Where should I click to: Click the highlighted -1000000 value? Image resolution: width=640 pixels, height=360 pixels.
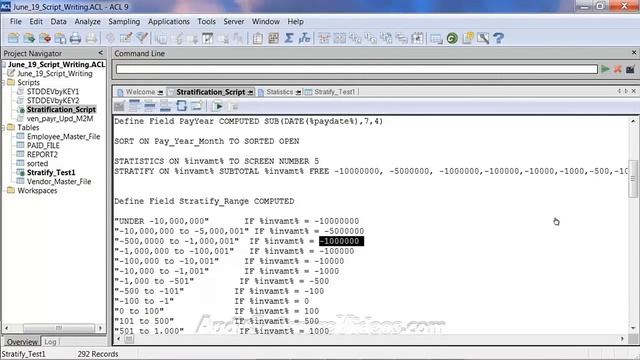[341, 241]
